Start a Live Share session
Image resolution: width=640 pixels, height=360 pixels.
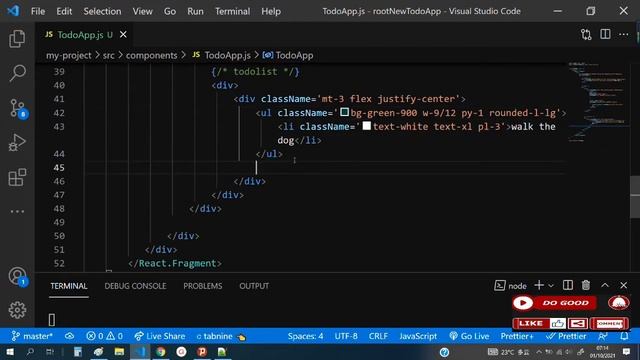click(160, 336)
